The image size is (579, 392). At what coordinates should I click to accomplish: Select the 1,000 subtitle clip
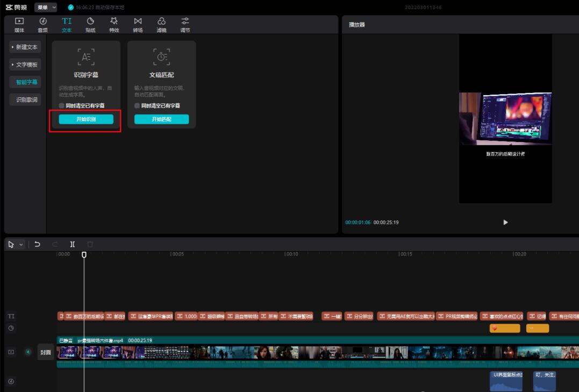click(x=186, y=316)
